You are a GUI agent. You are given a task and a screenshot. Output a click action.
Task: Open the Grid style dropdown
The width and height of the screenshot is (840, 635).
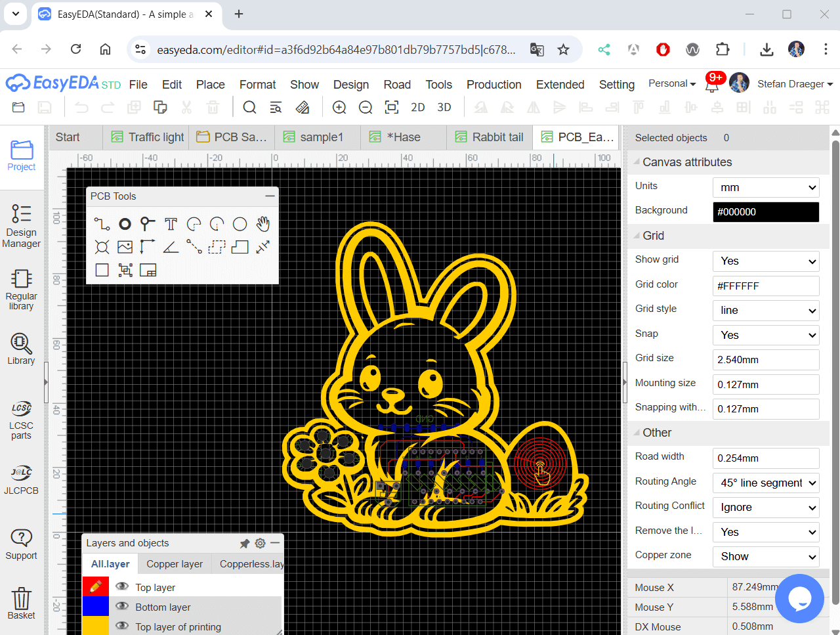point(765,311)
